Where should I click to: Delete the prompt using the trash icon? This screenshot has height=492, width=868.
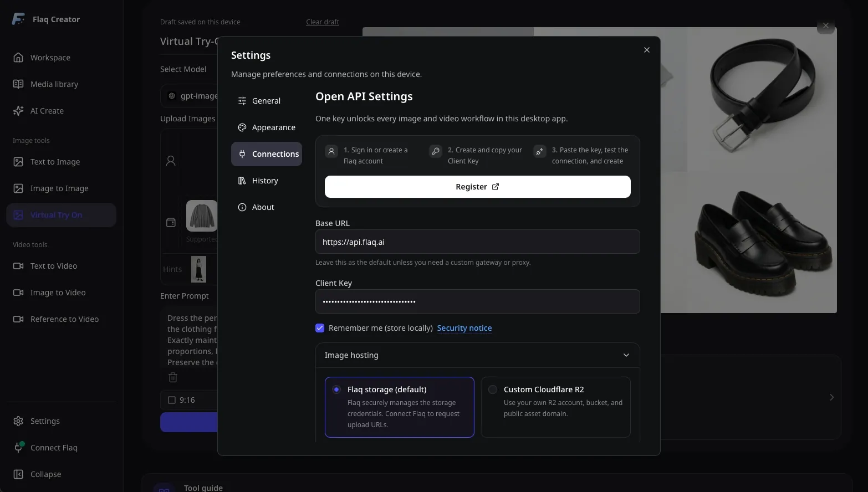[x=173, y=377]
